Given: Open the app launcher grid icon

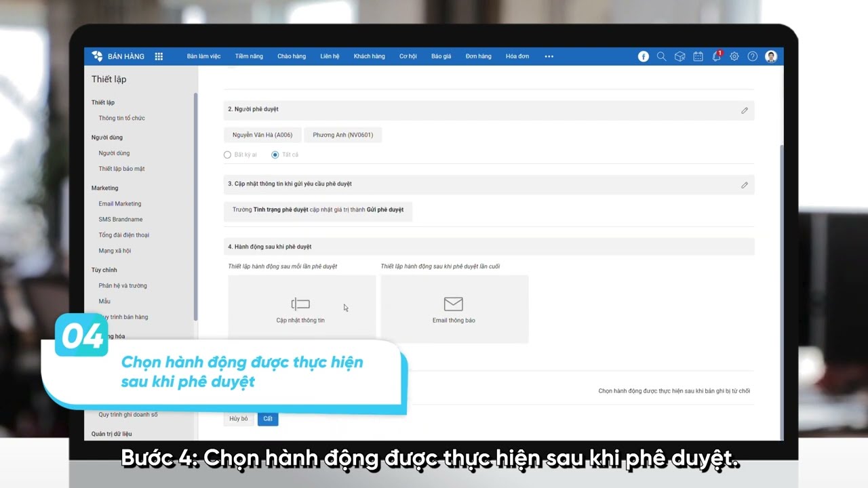Looking at the screenshot, I should coord(159,56).
